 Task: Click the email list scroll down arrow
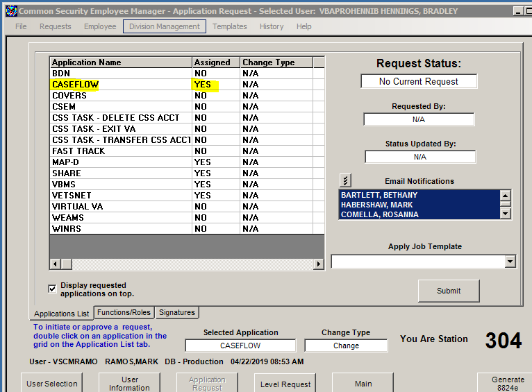click(x=505, y=214)
